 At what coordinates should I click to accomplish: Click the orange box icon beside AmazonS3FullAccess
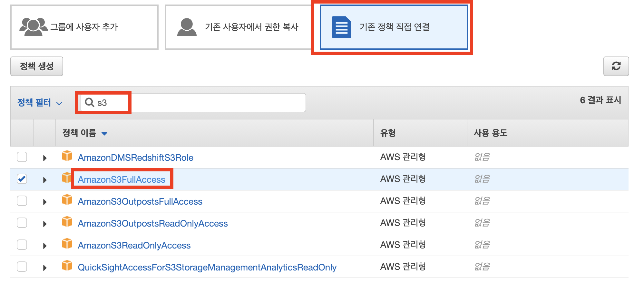tap(66, 178)
